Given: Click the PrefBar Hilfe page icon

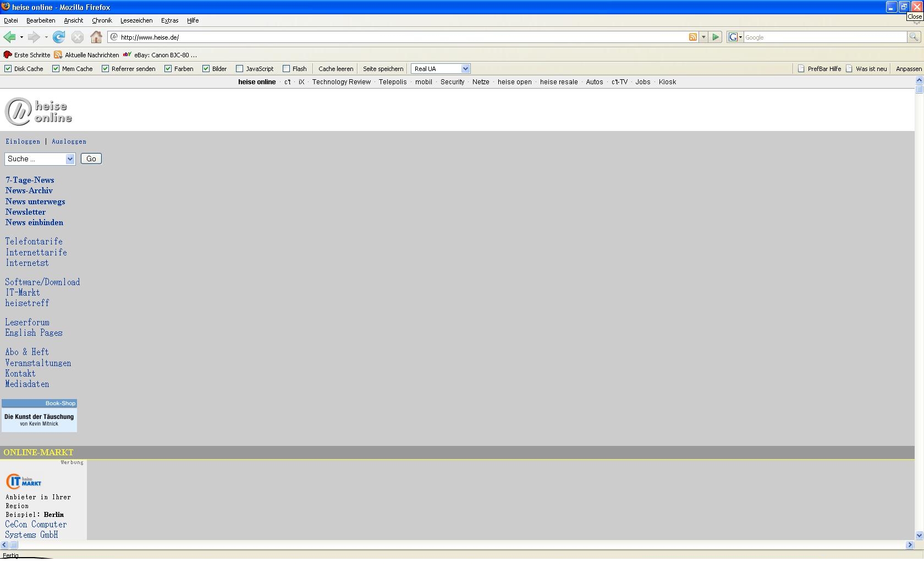Looking at the screenshot, I should click(801, 69).
